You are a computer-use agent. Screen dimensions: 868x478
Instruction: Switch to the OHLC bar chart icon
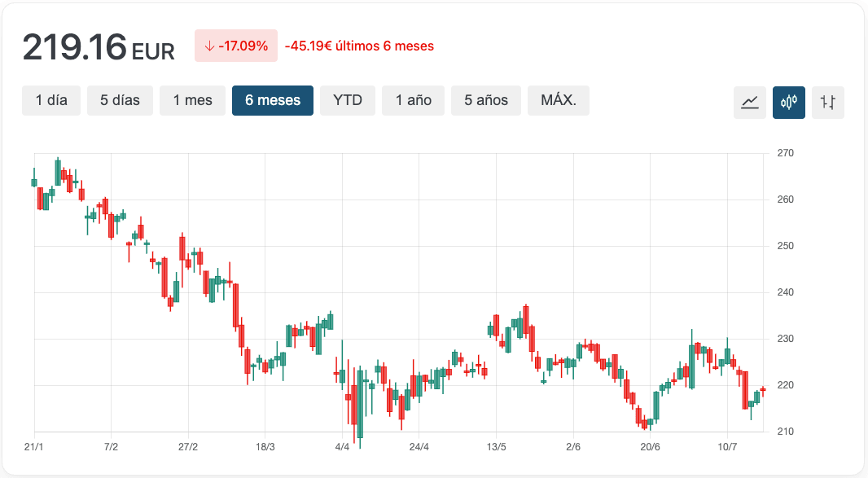(x=828, y=102)
